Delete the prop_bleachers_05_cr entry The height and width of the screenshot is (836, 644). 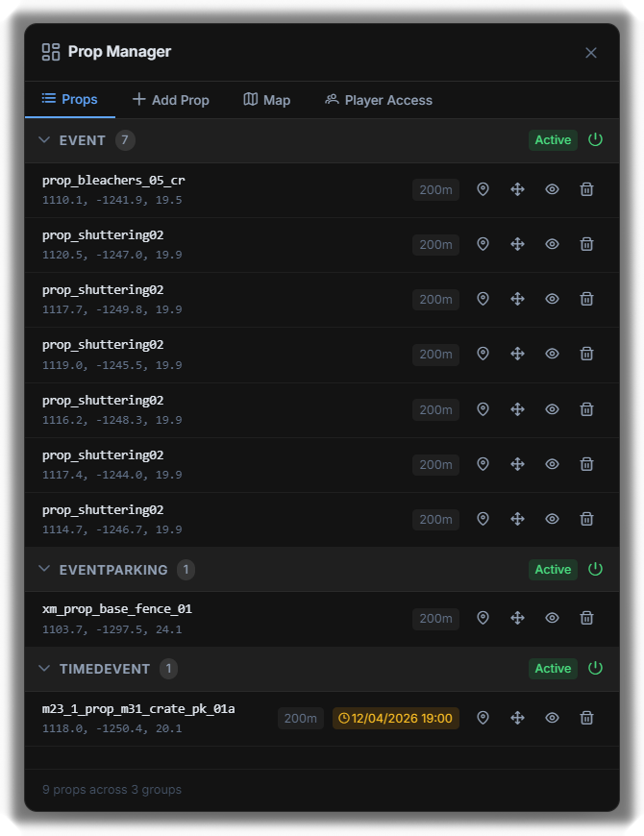[586, 189]
